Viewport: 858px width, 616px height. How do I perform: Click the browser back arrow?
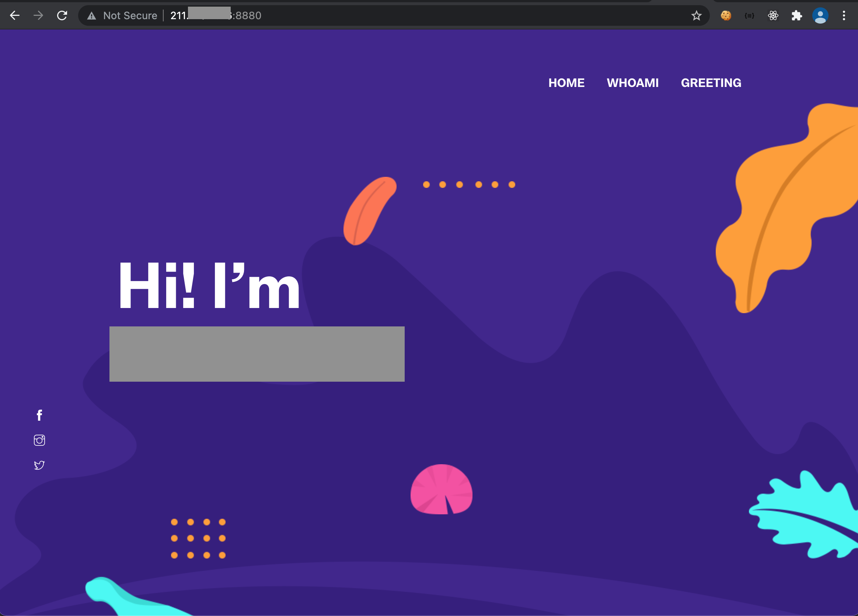pos(15,15)
